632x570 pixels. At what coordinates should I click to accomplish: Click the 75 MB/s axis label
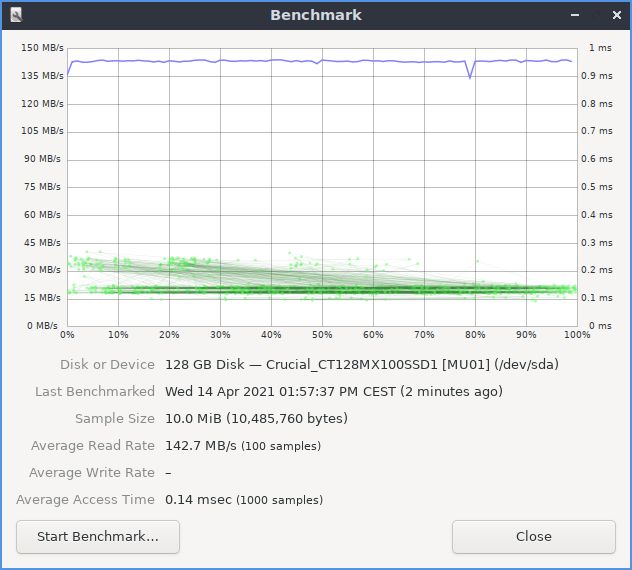click(x=42, y=187)
